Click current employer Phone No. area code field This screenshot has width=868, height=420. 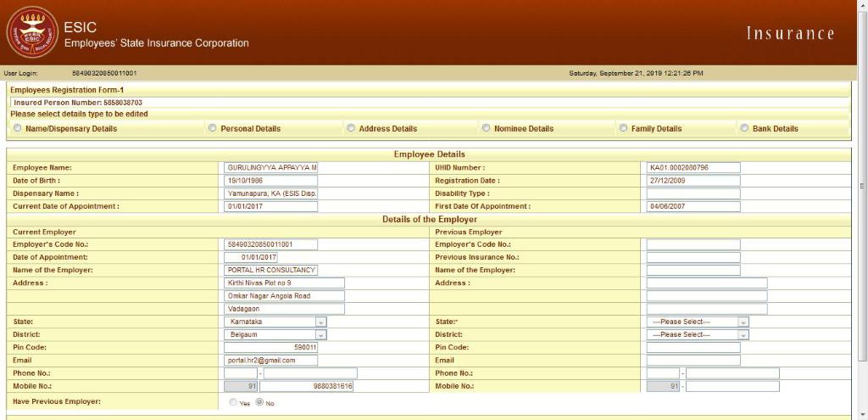coord(241,373)
